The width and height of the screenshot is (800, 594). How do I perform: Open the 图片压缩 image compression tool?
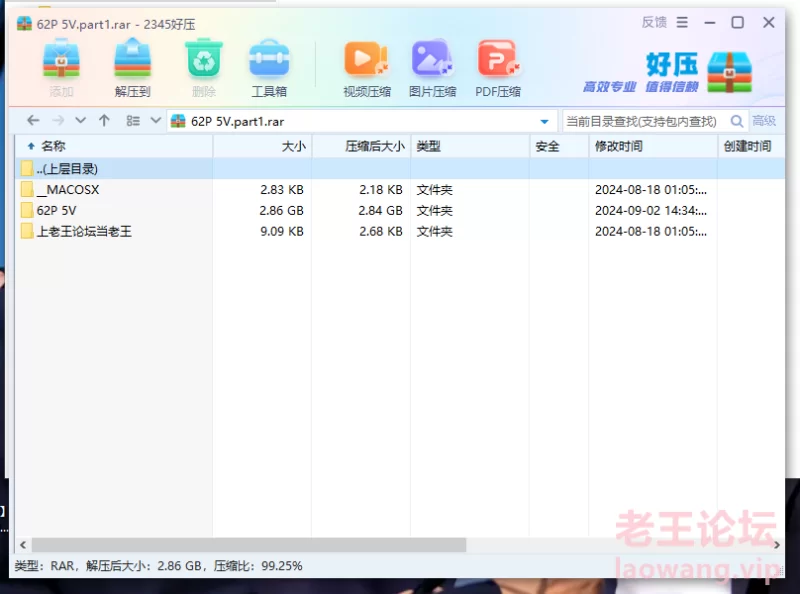point(432,68)
